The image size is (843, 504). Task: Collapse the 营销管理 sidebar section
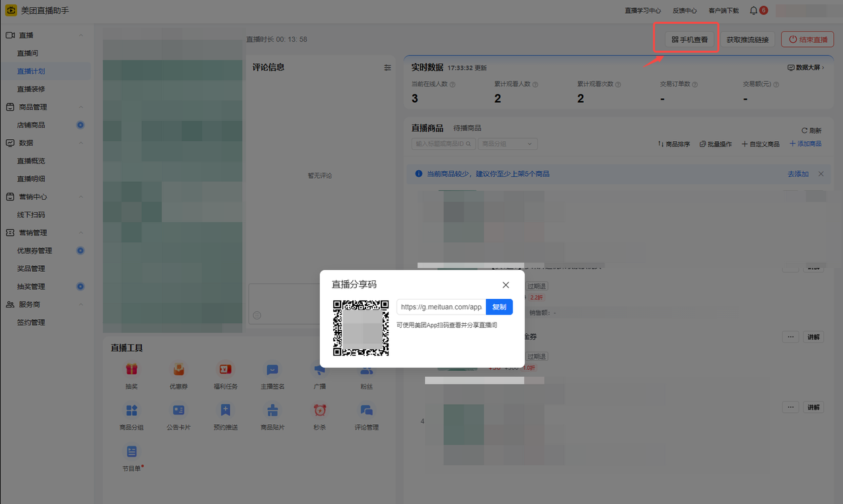pos(81,232)
